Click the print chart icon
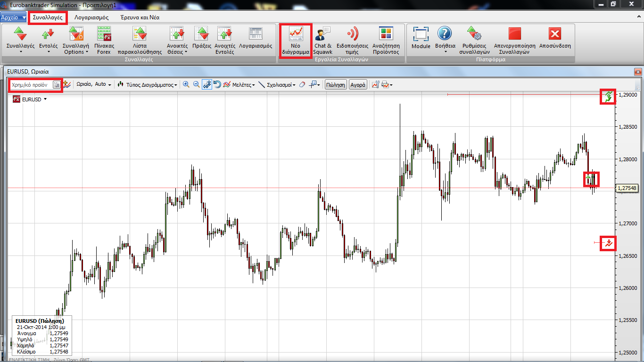The width and height of the screenshot is (644, 362). point(385,85)
